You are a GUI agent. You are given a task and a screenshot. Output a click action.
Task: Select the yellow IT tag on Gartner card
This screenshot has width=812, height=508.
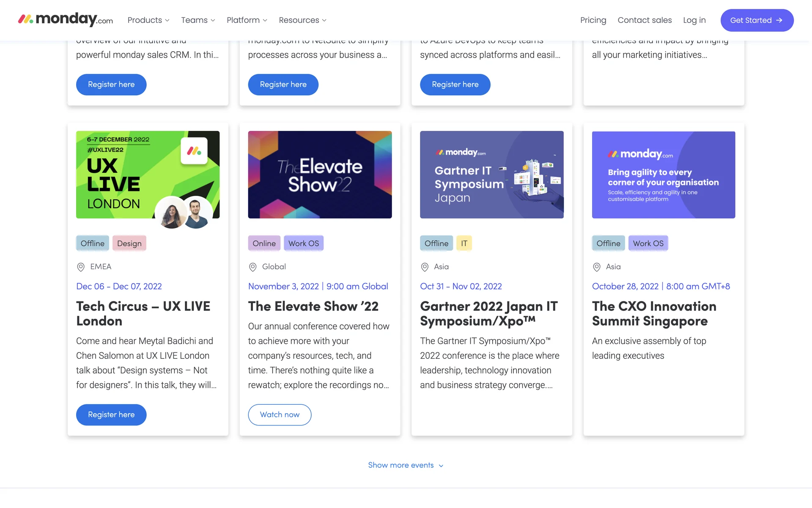point(464,243)
